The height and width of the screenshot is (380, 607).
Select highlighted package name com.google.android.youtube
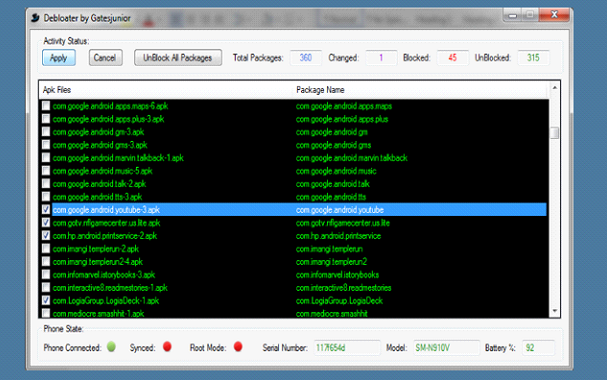click(340, 210)
